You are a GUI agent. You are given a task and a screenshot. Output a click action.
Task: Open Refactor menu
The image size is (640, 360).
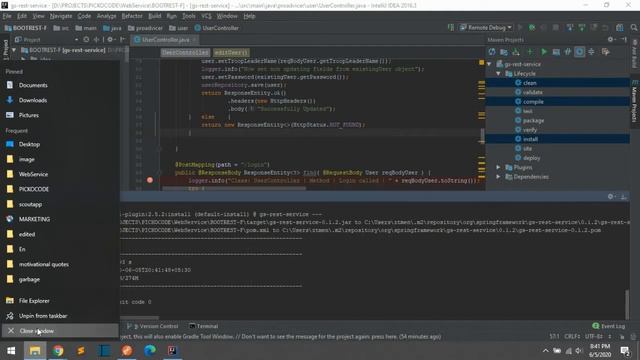[132, 16]
